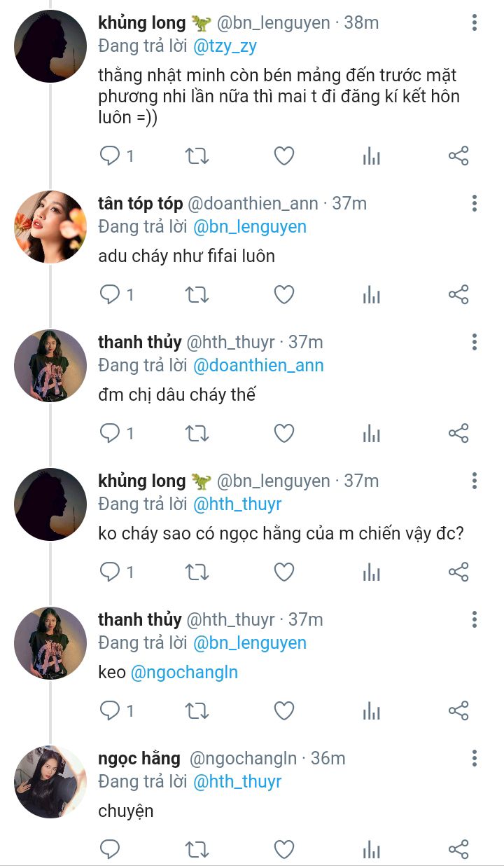Open three-dot menu on ngọc hằng's tweet
The height and width of the screenshot is (866, 504).
click(474, 758)
